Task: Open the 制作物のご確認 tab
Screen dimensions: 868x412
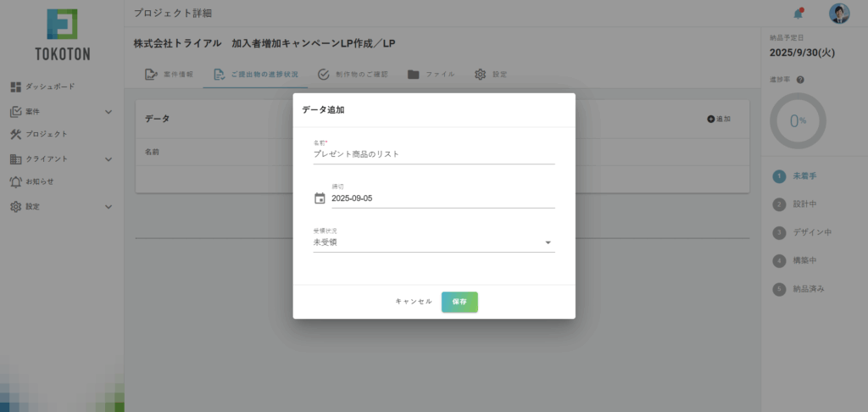Action: pos(353,75)
